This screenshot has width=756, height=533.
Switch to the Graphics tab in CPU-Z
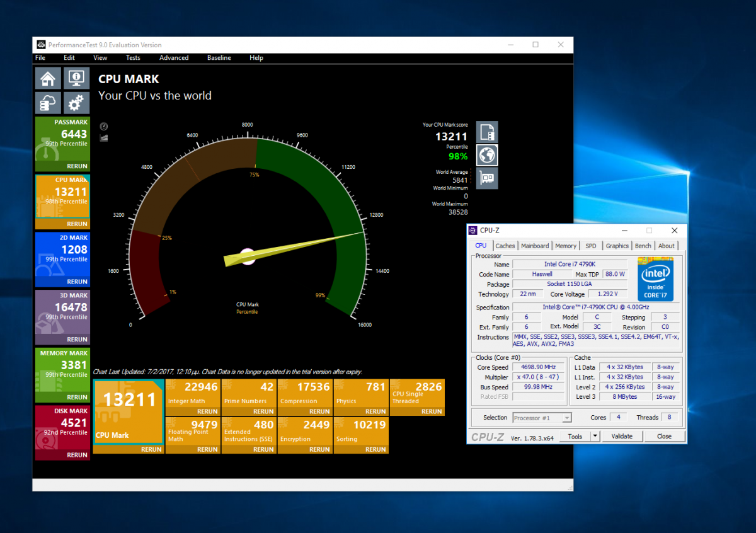click(x=617, y=246)
